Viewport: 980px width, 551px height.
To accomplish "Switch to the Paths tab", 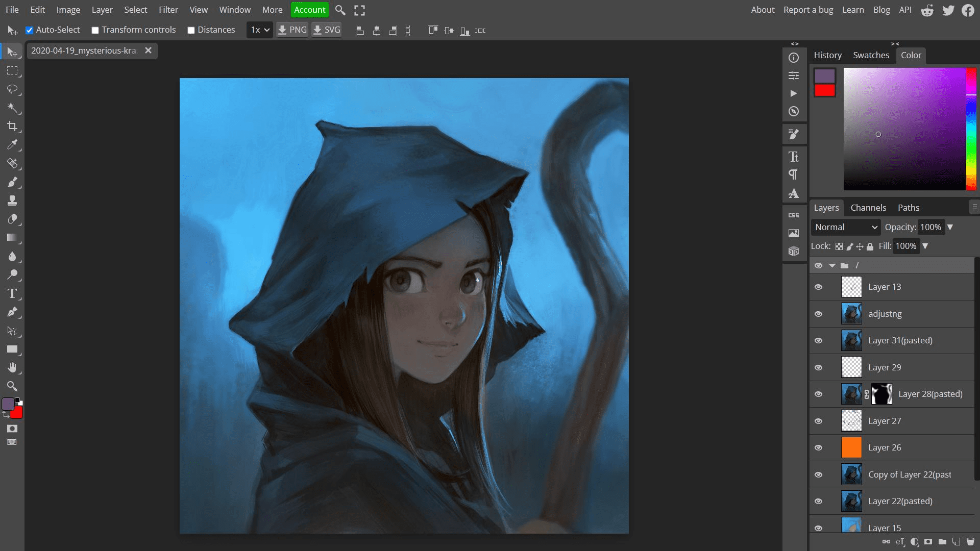I will point(909,207).
